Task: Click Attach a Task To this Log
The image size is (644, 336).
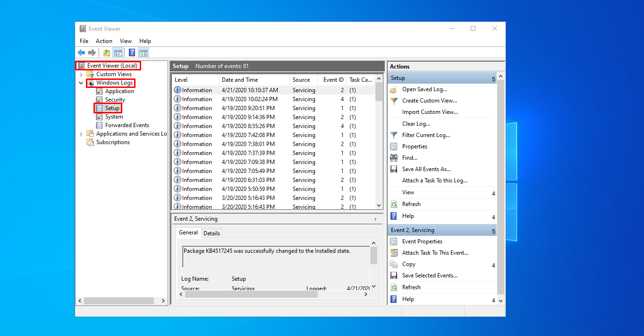Action: coord(434,181)
